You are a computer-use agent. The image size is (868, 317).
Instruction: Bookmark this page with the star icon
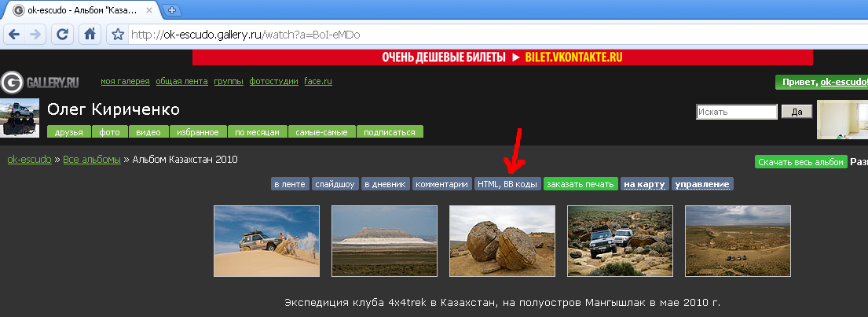pos(118,35)
